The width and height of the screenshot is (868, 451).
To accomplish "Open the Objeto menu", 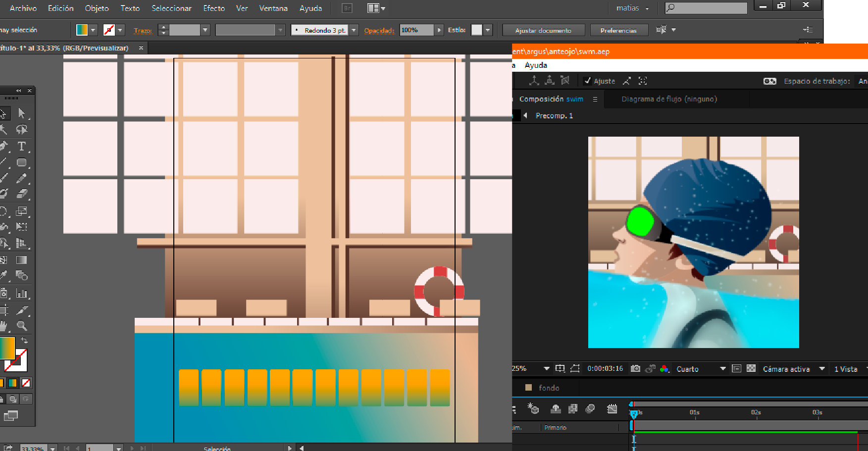I will [97, 8].
